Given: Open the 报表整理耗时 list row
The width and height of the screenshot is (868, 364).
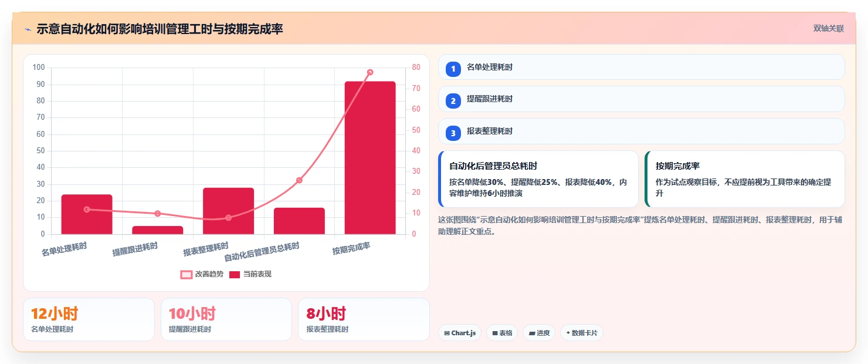Looking at the screenshot, I should [x=642, y=132].
